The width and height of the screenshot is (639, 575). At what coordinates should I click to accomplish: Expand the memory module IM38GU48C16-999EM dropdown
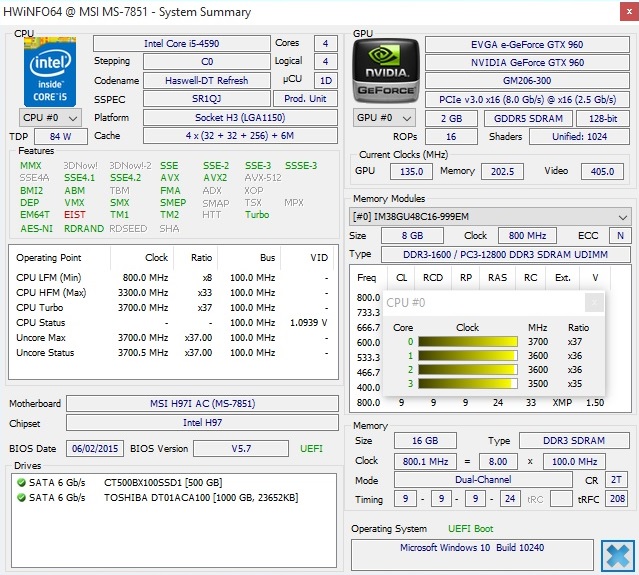pos(490,216)
